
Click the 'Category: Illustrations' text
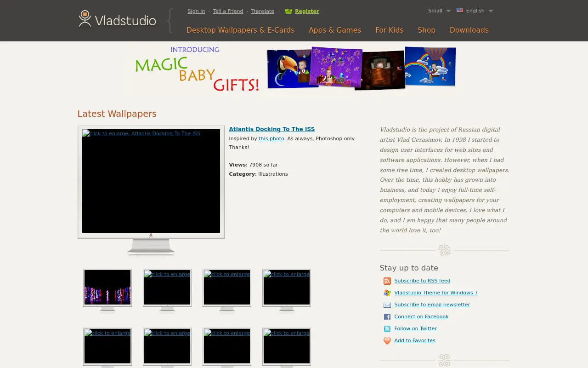(x=258, y=174)
